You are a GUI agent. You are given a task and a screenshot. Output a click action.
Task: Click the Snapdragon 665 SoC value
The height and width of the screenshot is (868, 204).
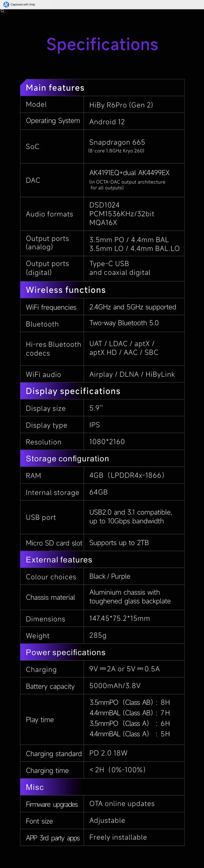point(117,142)
